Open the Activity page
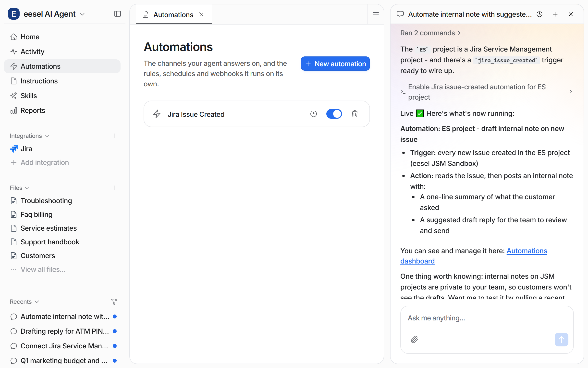Viewport: 588px width, 368px height. pyautogui.click(x=62, y=52)
